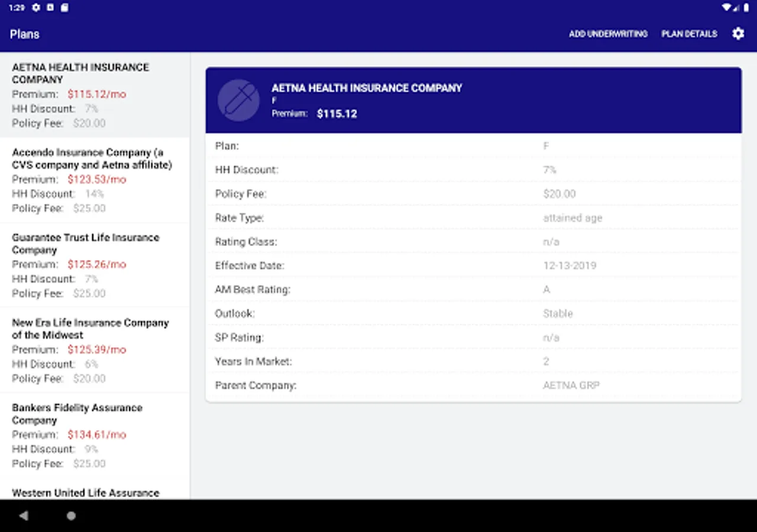757x532 pixels.
Task: Click the attained age rate type value
Action: (572, 218)
